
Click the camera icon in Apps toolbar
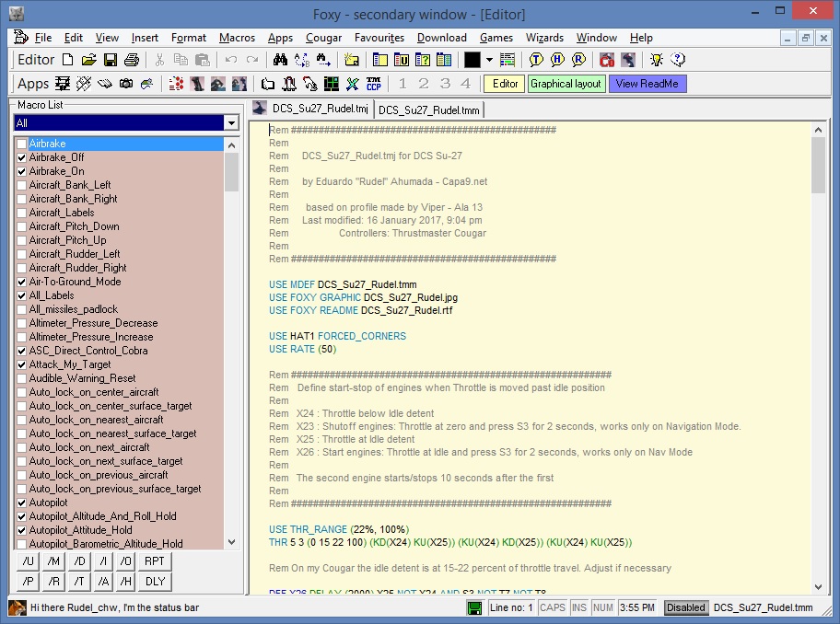pyautogui.click(x=125, y=84)
